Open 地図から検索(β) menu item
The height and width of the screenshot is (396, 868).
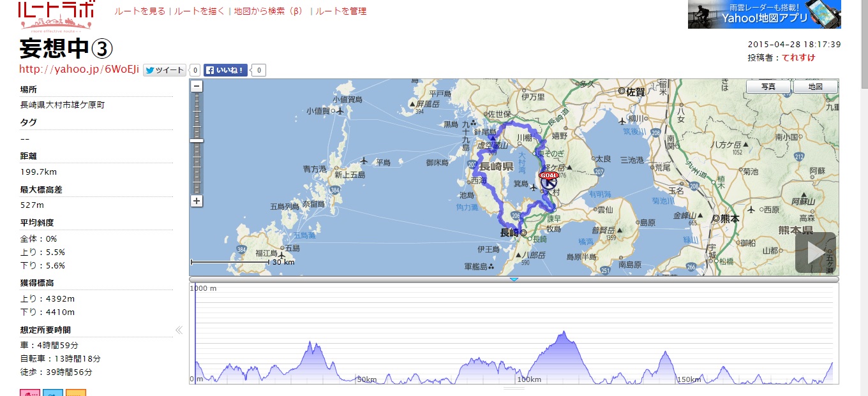point(268,11)
